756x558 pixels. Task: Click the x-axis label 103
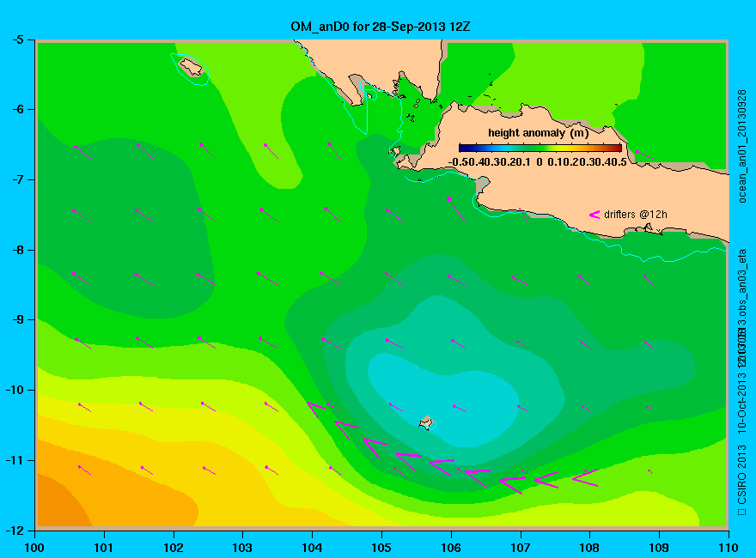point(242,548)
